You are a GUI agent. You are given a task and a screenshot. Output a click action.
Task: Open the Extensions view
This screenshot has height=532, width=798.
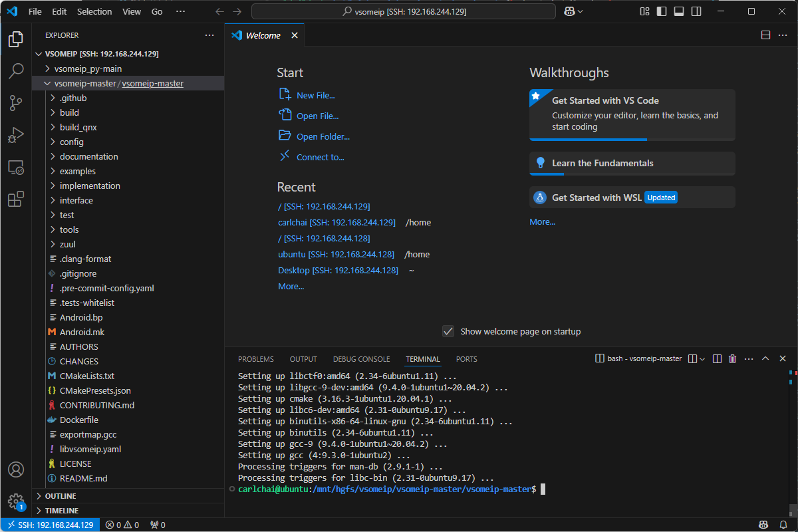point(16,199)
